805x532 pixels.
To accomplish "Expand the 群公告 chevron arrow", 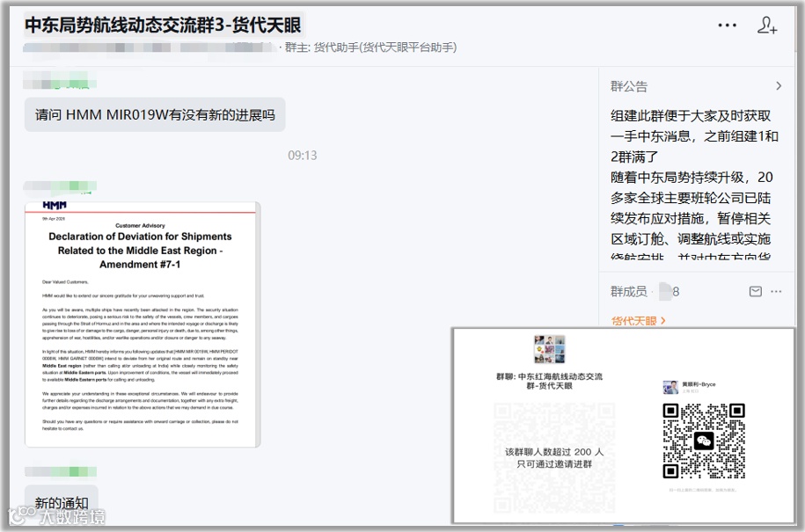I will pyautogui.click(x=779, y=86).
